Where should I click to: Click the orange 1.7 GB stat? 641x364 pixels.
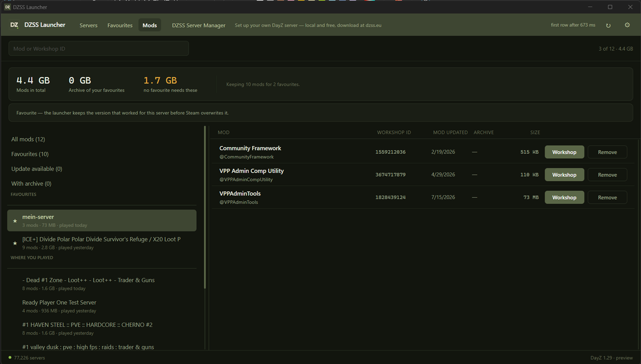point(170,84)
